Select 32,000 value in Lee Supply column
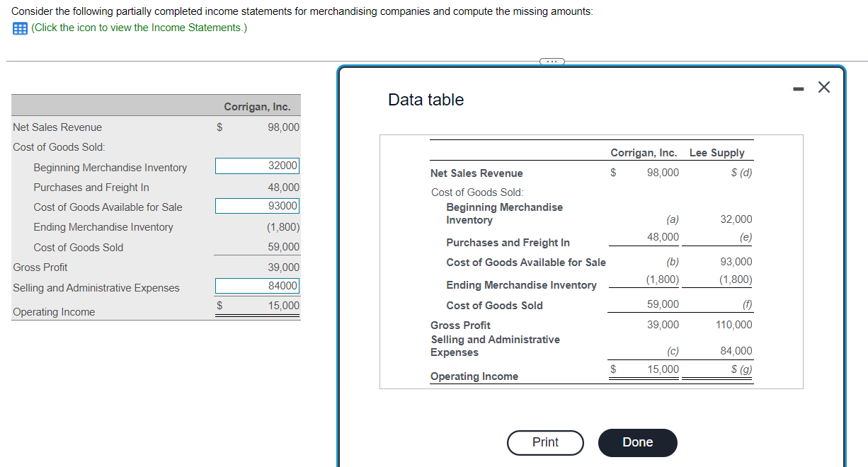 pyautogui.click(x=736, y=220)
